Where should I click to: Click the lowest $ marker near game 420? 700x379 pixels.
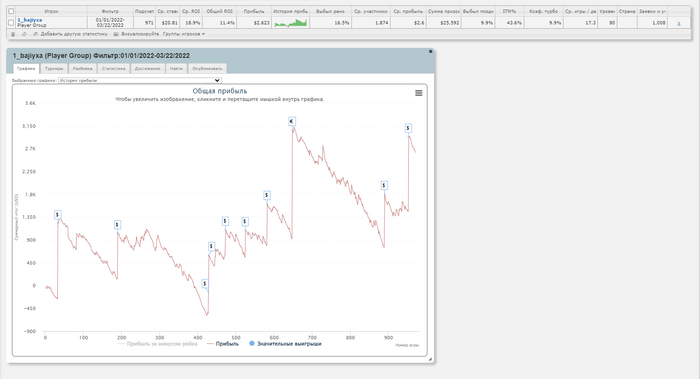click(205, 283)
